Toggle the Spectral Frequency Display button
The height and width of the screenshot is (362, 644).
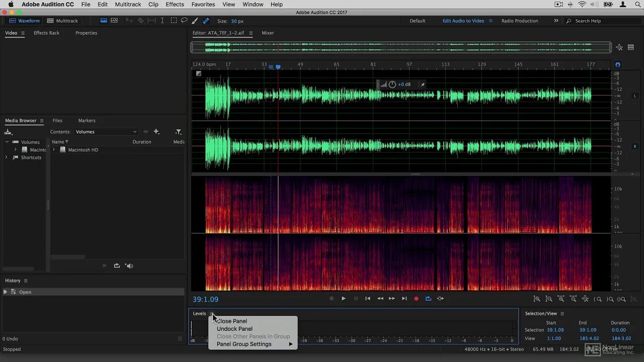click(x=104, y=21)
